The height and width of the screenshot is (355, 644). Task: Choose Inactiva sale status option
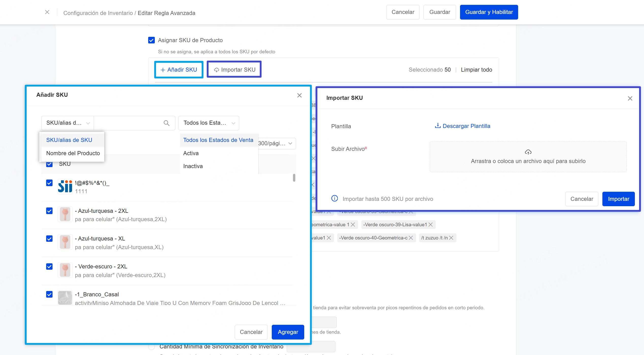[x=193, y=166]
